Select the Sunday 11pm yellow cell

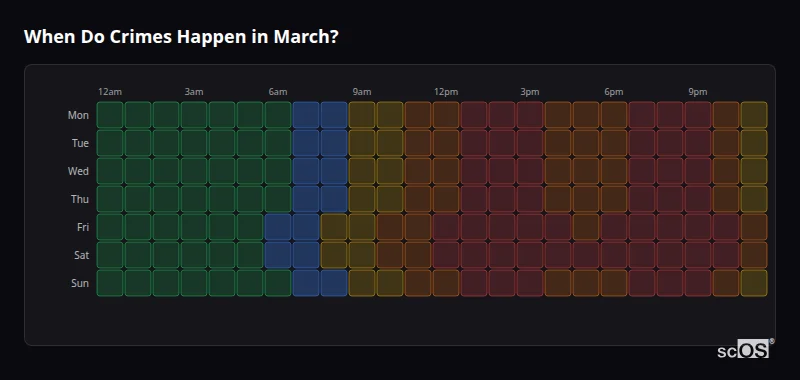click(754, 283)
